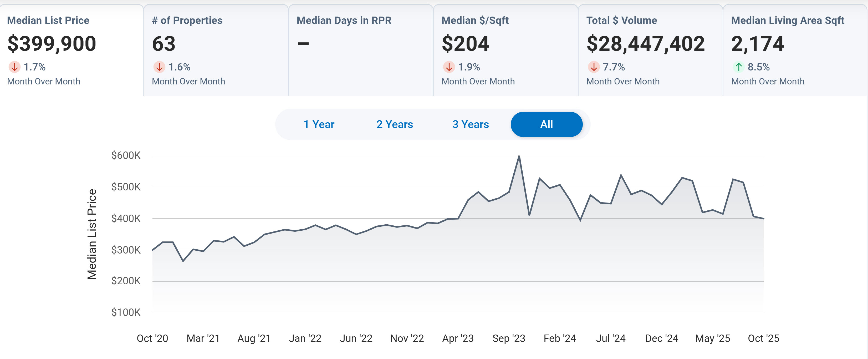This screenshot has height=359, width=868.
Task: Click the down arrow icon beside 1.6%
Action: tap(159, 67)
